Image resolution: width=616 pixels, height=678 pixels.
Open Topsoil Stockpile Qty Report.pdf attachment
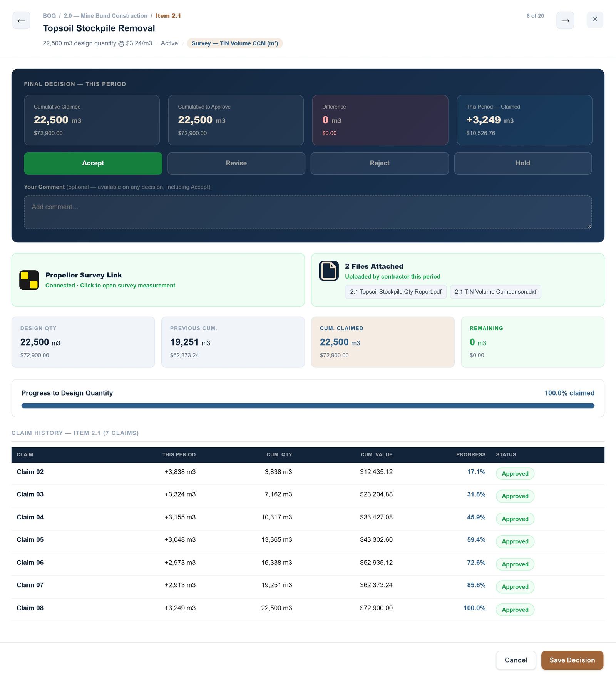[396, 292]
